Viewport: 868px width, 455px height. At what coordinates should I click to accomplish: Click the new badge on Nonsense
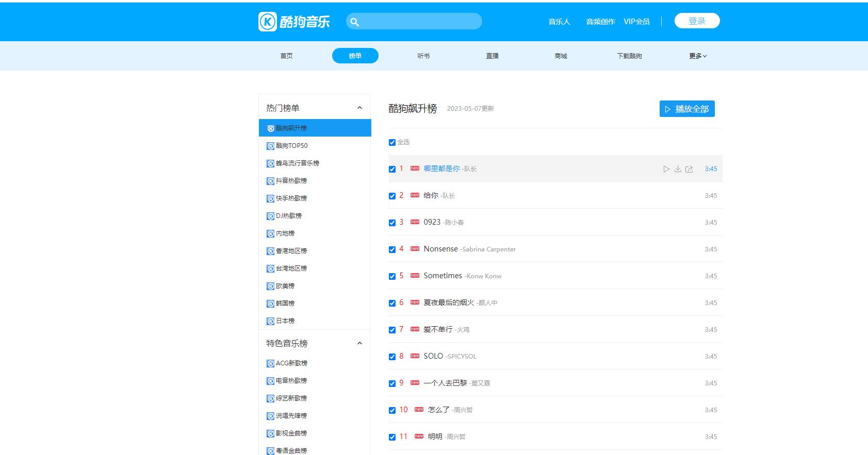(415, 249)
